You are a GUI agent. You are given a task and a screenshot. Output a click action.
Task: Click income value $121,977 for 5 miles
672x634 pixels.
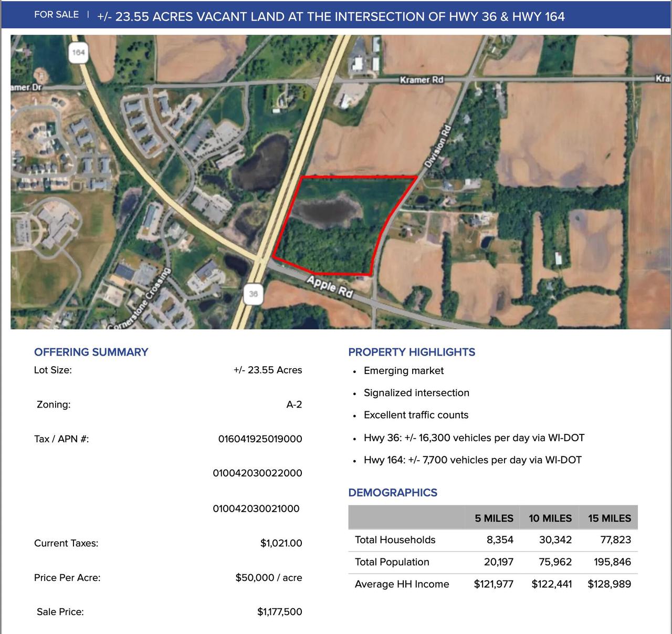493,584
